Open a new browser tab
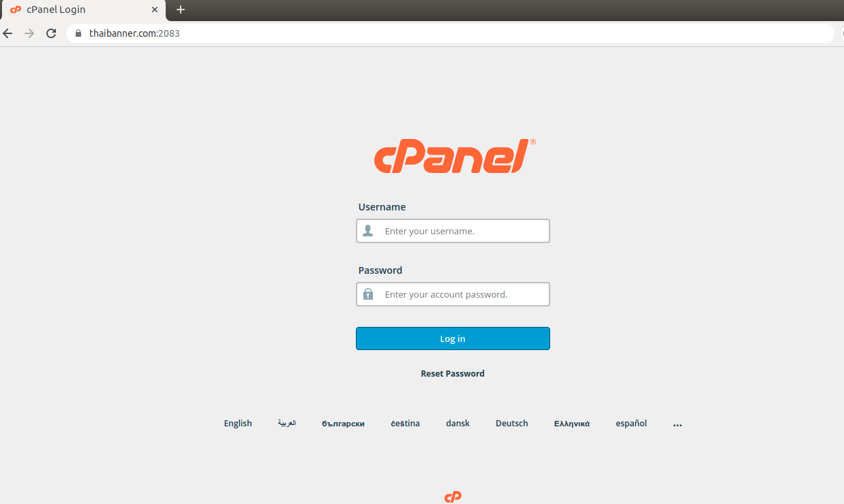The image size is (844, 504). pyautogui.click(x=181, y=10)
